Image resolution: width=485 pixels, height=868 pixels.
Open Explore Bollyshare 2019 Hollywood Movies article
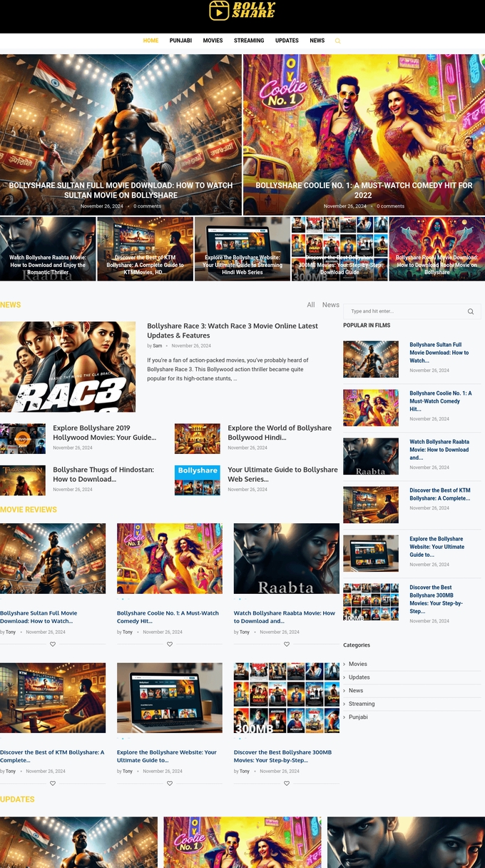click(104, 433)
